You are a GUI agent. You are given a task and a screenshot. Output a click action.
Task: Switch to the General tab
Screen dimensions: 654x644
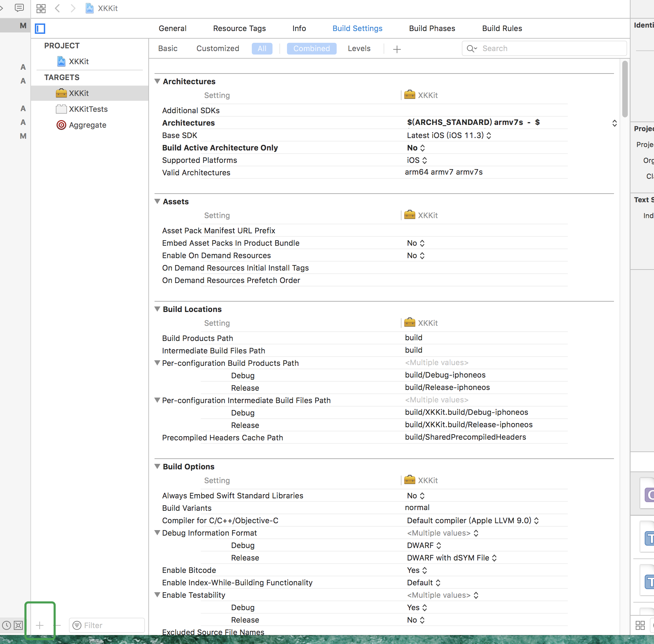click(172, 28)
